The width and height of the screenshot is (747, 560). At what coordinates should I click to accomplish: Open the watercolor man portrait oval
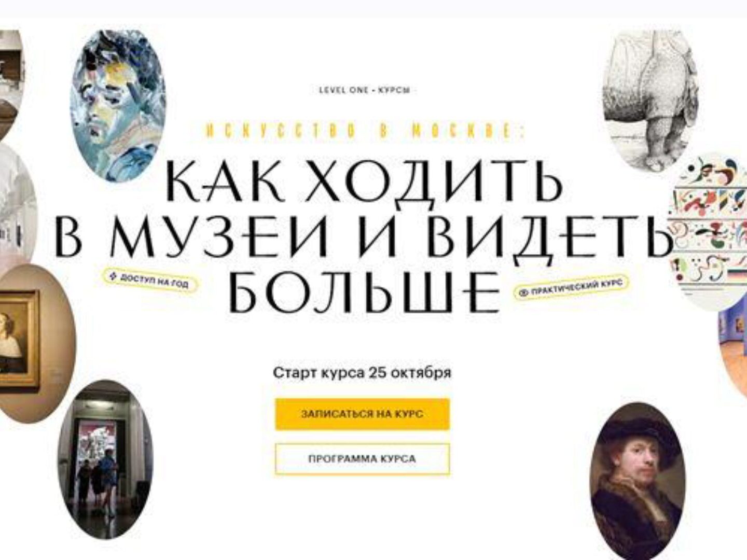(117, 106)
